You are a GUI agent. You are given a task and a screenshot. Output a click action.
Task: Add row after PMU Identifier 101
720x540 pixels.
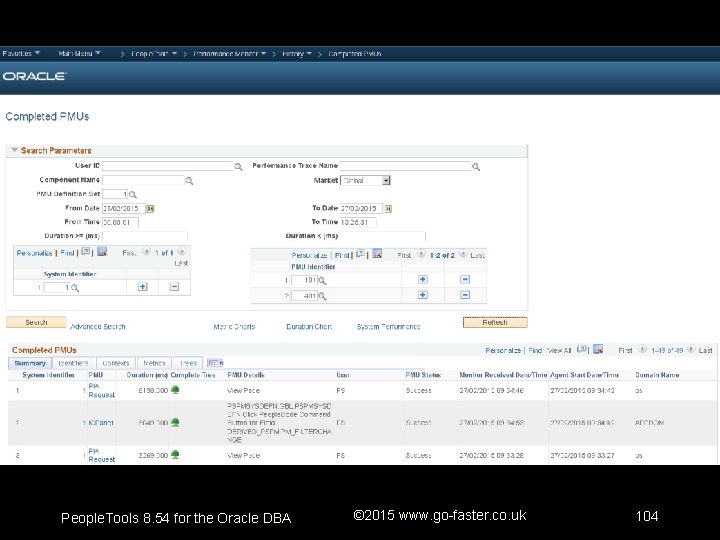click(423, 279)
